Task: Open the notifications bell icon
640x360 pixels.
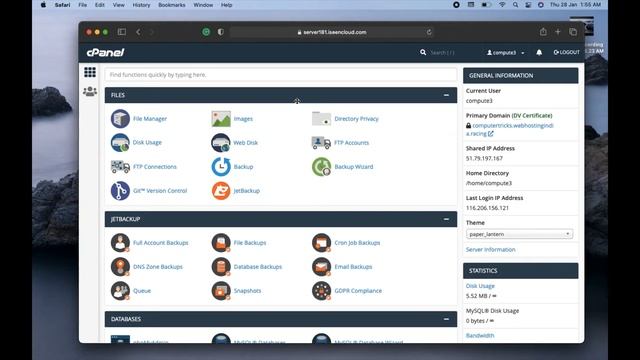Action: tap(539, 52)
